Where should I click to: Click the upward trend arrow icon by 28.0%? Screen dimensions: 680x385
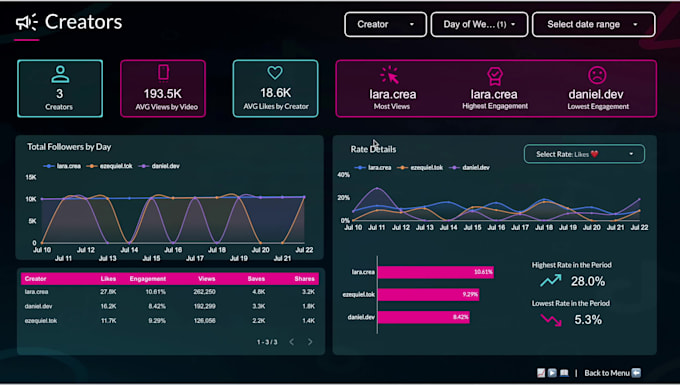(551, 281)
